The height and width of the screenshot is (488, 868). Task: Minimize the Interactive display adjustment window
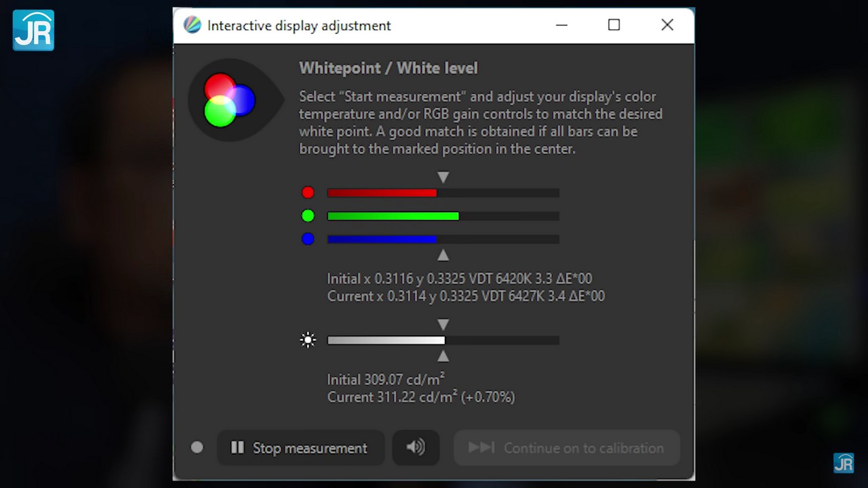tap(561, 25)
